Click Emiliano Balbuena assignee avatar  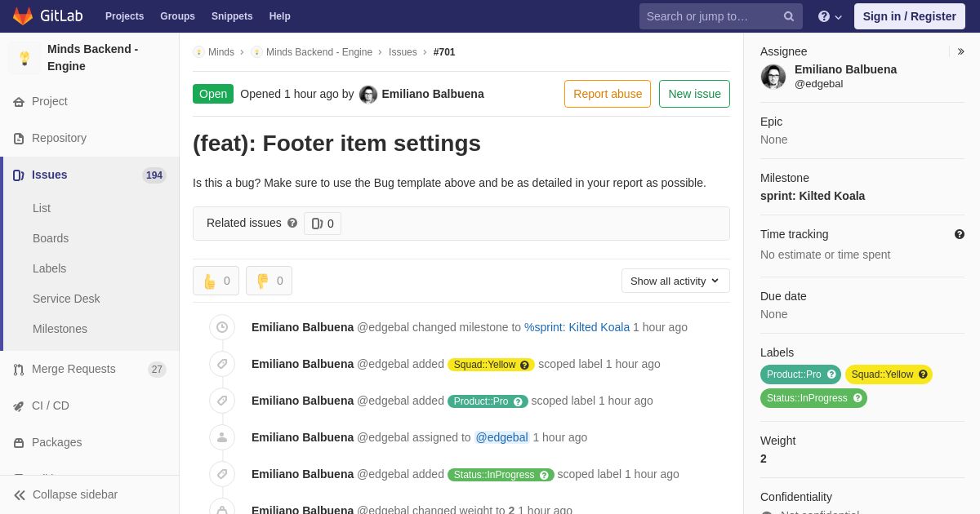click(773, 77)
